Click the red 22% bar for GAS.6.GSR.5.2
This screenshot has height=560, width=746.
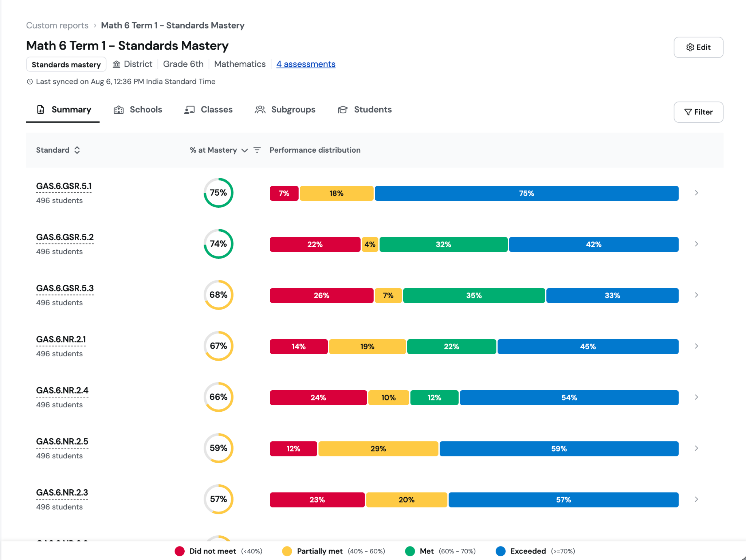pos(315,244)
